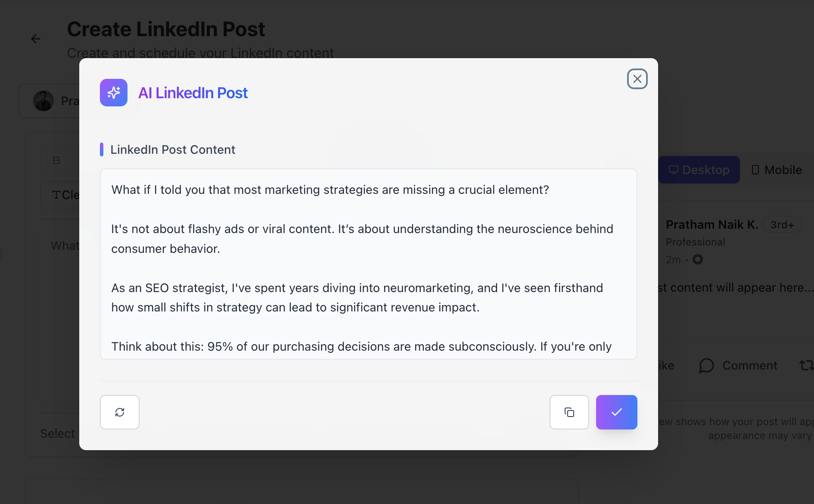Click the profile avatar photo
This screenshot has height=504, width=814.
click(x=43, y=101)
